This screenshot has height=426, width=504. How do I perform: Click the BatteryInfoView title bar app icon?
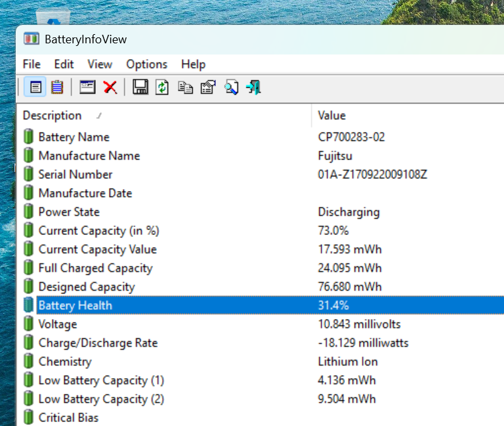click(31, 39)
